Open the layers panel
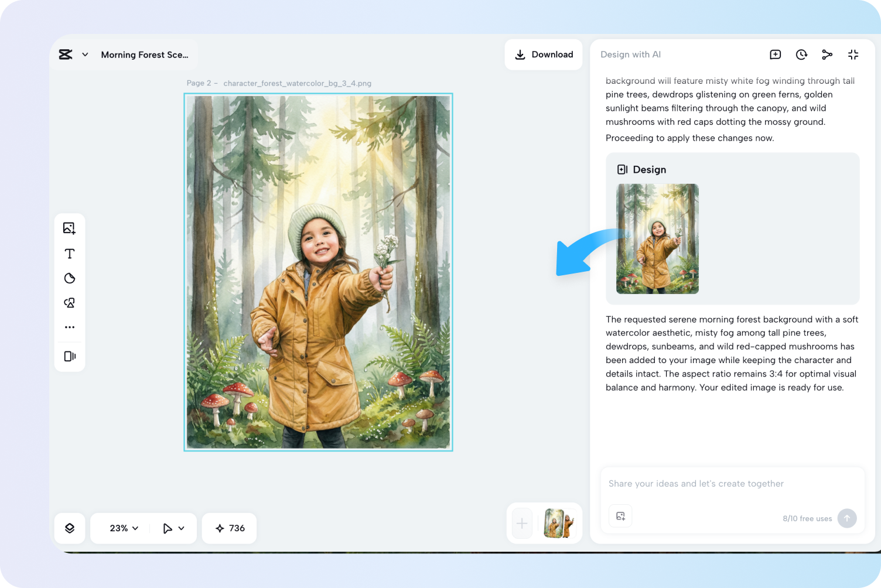This screenshot has width=881, height=588. tap(70, 528)
